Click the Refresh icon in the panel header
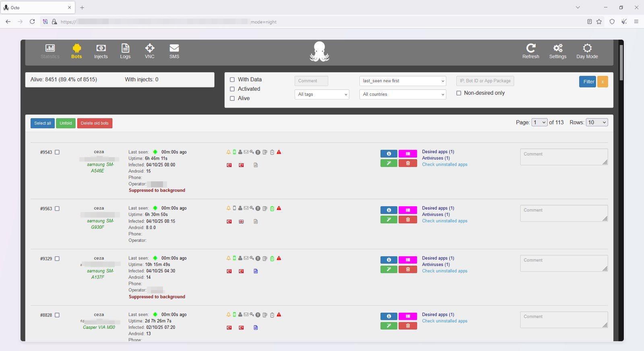 point(531,48)
